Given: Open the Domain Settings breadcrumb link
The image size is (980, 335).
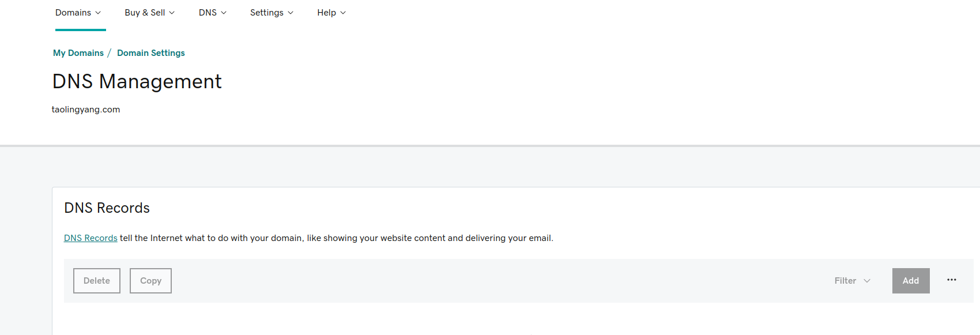Looking at the screenshot, I should point(151,53).
